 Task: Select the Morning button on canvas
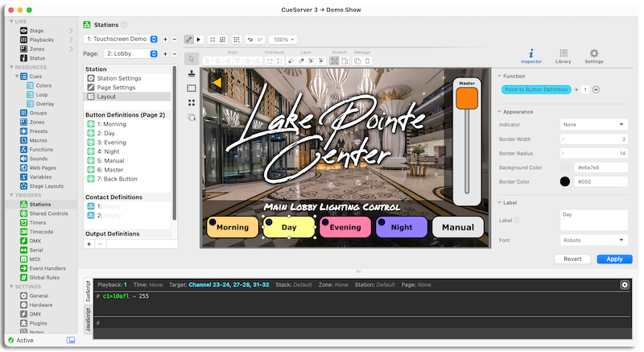[x=233, y=227]
